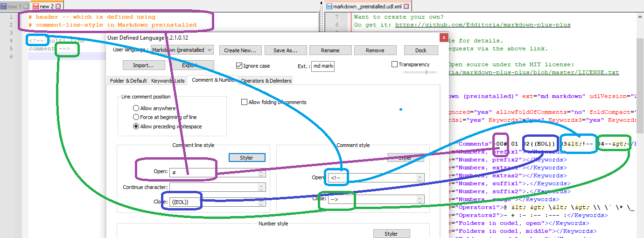Open the LICENSE.txt link in the XML file

tap(533, 72)
